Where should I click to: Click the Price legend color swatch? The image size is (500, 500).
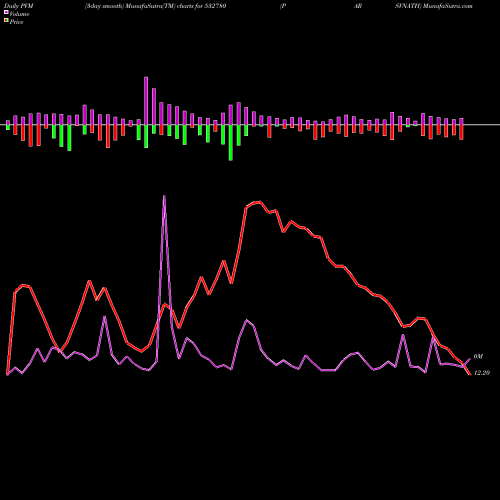pos(6,20)
